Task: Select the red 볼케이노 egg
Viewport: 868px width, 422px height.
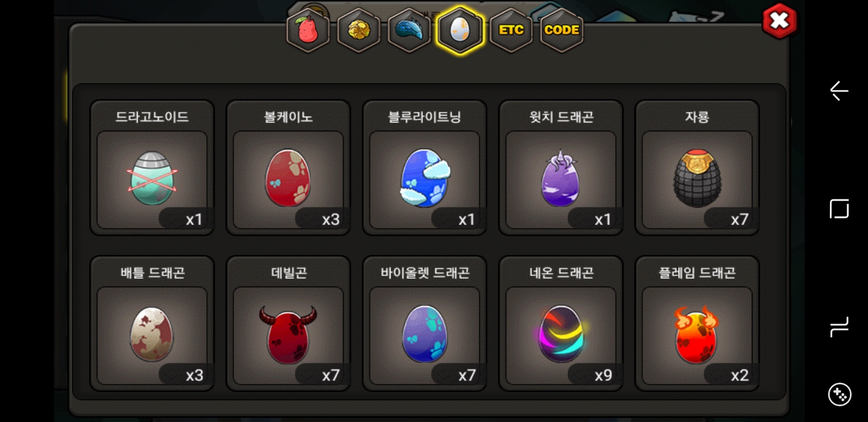Action: pos(288,168)
